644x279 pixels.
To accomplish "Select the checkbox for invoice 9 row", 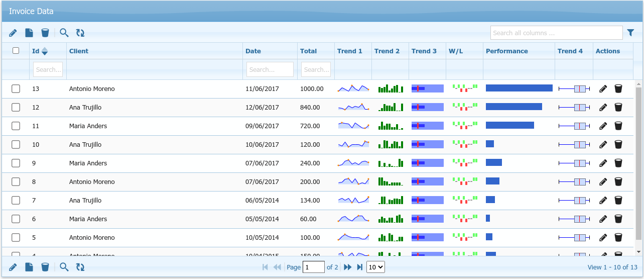I will [16, 163].
